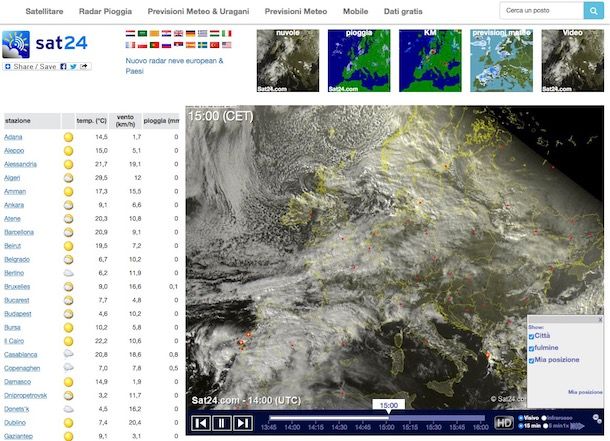
Task: Click the Cerca un posto search field
Action: 540,11
